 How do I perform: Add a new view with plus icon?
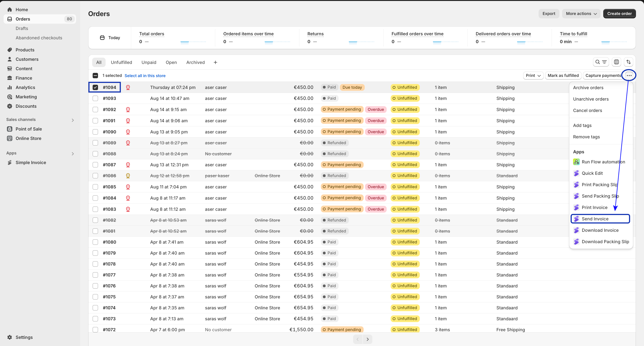coord(215,62)
